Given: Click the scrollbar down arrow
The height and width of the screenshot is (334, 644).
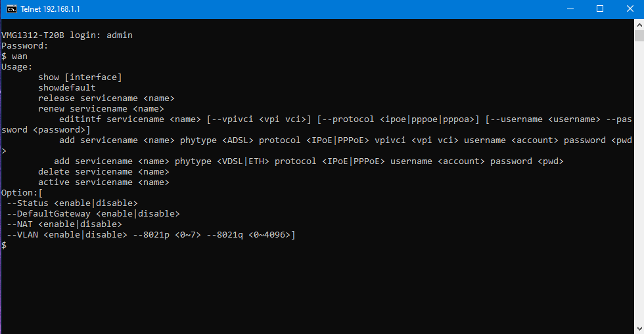Looking at the screenshot, I should point(639,329).
